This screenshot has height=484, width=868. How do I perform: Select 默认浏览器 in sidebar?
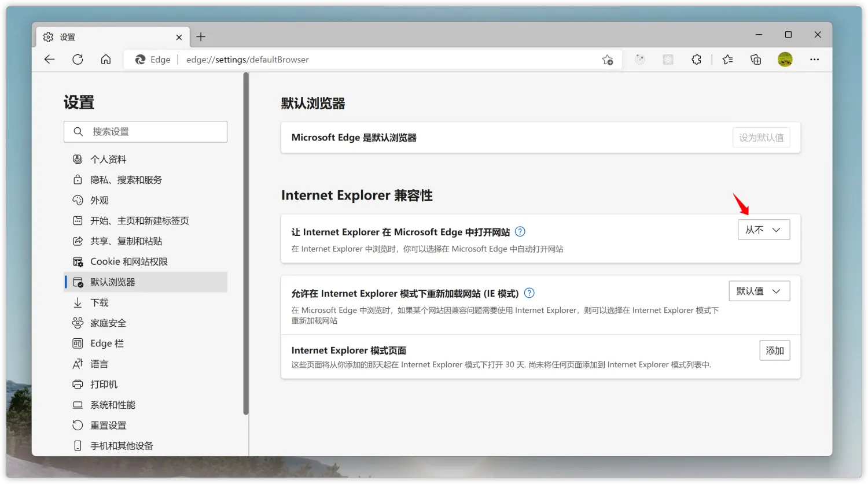[145, 282]
